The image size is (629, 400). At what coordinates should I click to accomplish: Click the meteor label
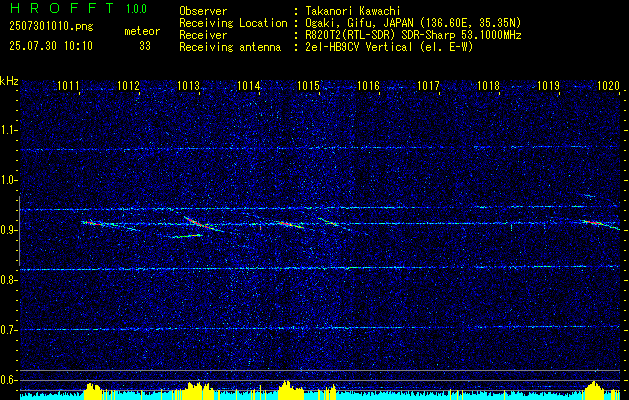coord(142,31)
